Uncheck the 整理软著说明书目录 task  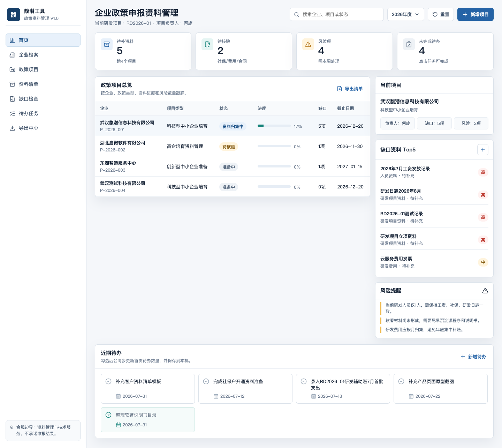[x=108, y=415]
